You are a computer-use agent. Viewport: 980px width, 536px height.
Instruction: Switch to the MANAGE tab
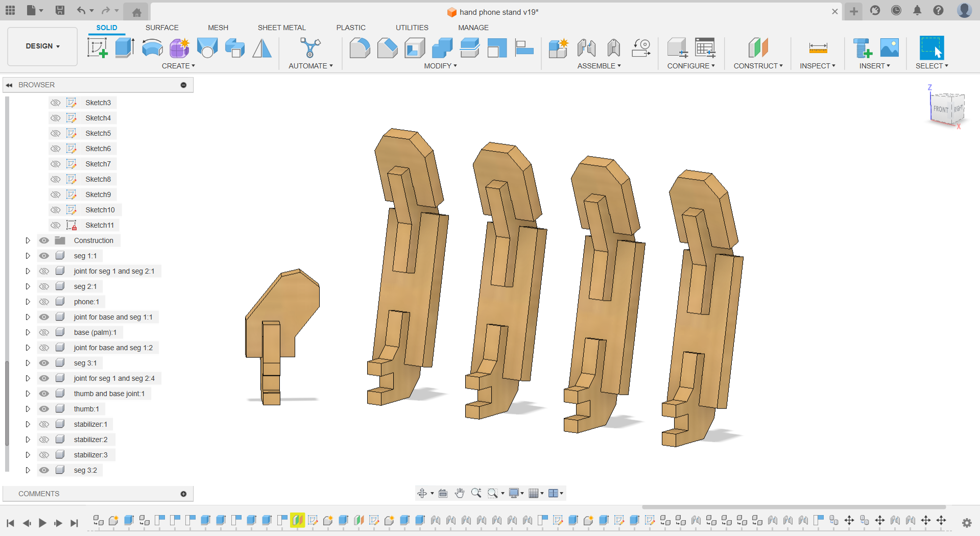pos(473,28)
